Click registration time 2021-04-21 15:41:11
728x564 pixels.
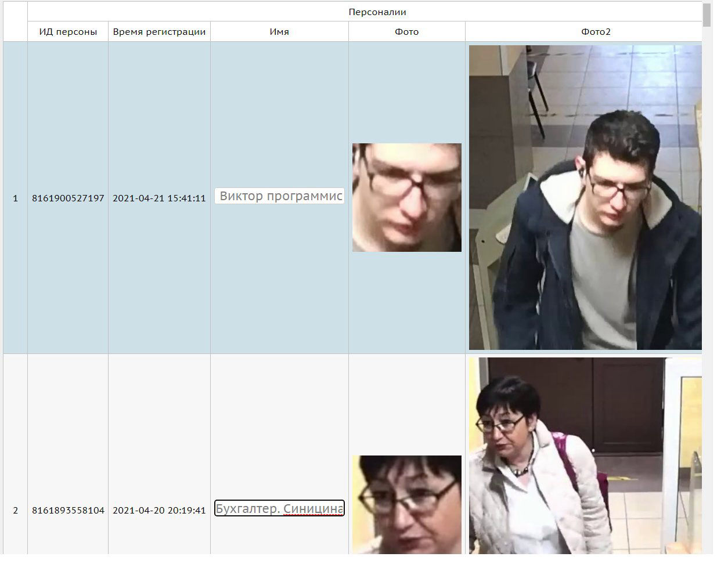pos(159,198)
